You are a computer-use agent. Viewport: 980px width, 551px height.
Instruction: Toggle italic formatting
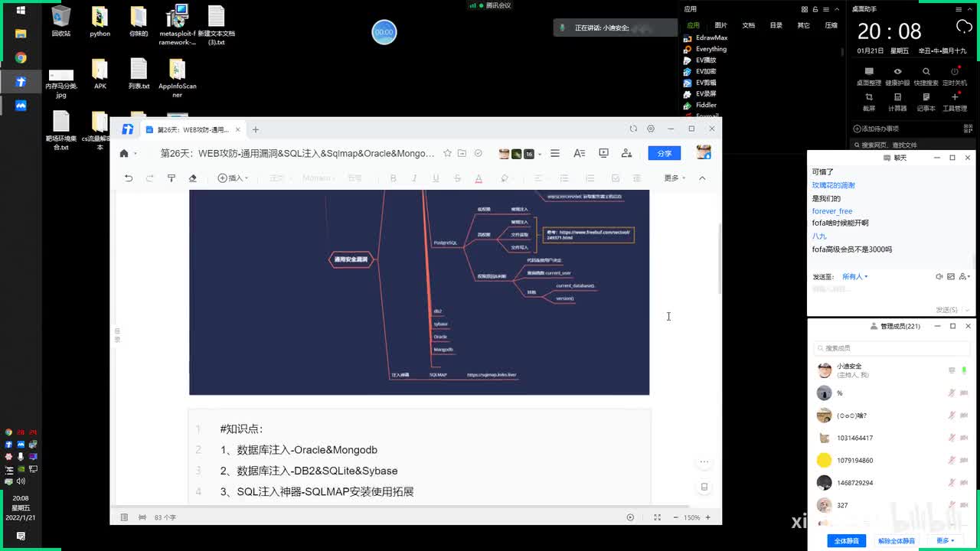(x=414, y=178)
